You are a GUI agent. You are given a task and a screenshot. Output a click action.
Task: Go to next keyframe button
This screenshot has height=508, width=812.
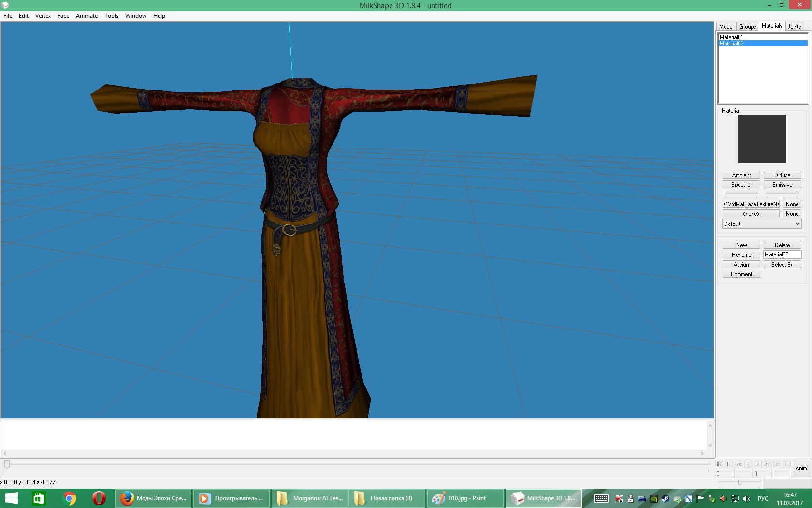[x=777, y=464]
